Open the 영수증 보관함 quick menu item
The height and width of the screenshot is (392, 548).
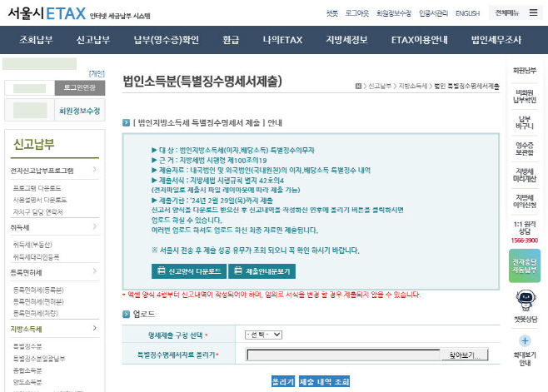(525, 149)
